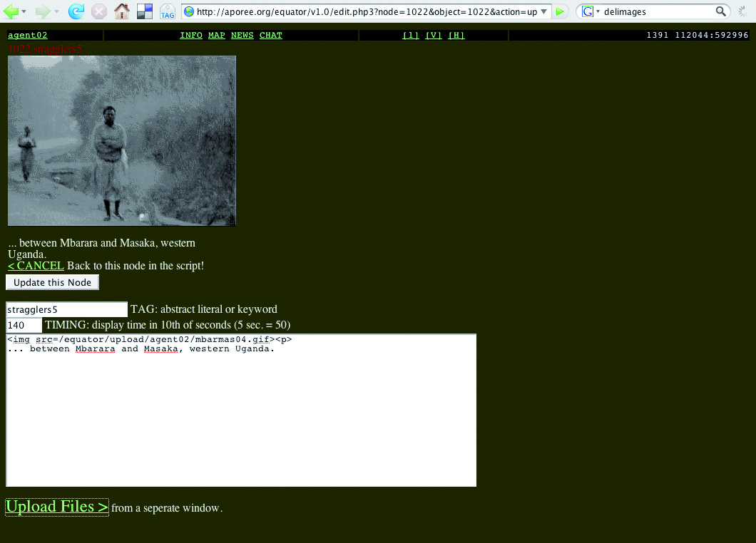
Task: Click the browser Forward arrow button
Action: [x=42, y=11]
